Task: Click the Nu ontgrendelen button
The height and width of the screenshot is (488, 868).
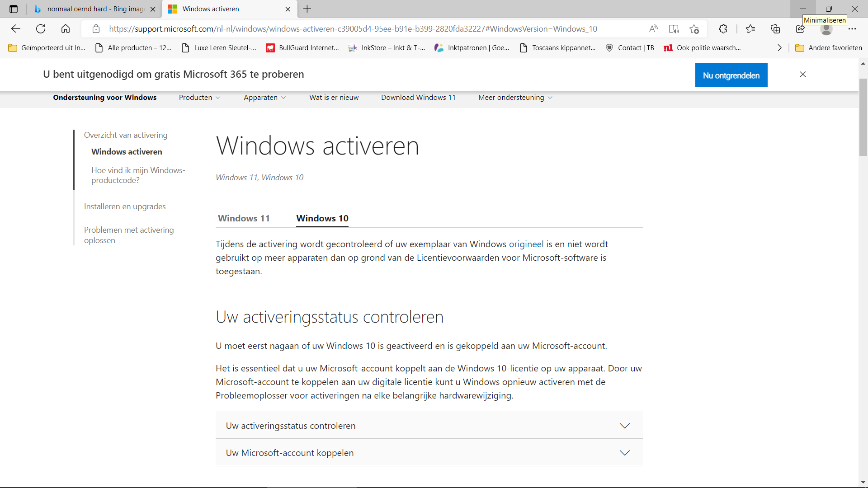Action: [x=731, y=75]
